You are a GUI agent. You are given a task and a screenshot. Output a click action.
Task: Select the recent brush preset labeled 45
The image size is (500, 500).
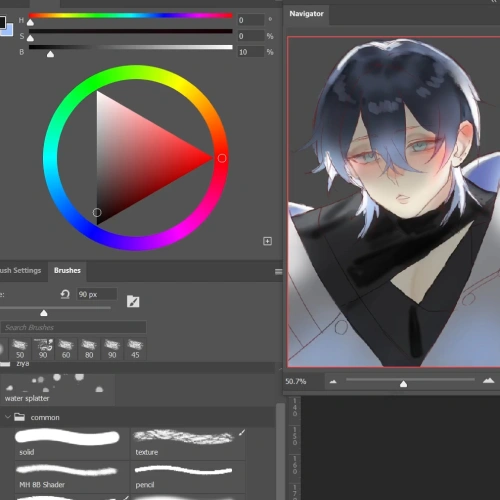pyautogui.click(x=135, y=349)
